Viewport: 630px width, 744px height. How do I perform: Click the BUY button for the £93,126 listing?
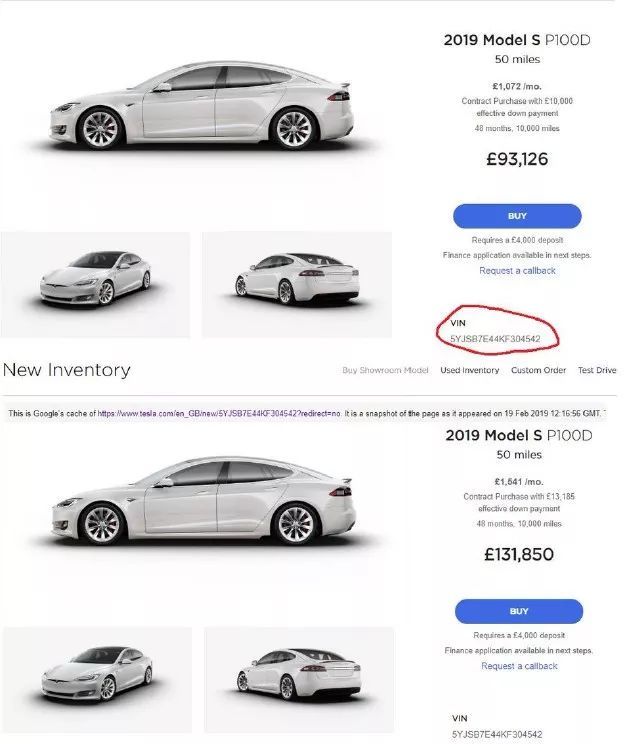(517, 216)
